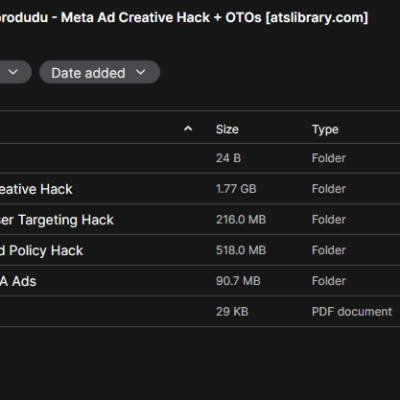Open the 'A Ads' folder row

(x=200, y=281)
